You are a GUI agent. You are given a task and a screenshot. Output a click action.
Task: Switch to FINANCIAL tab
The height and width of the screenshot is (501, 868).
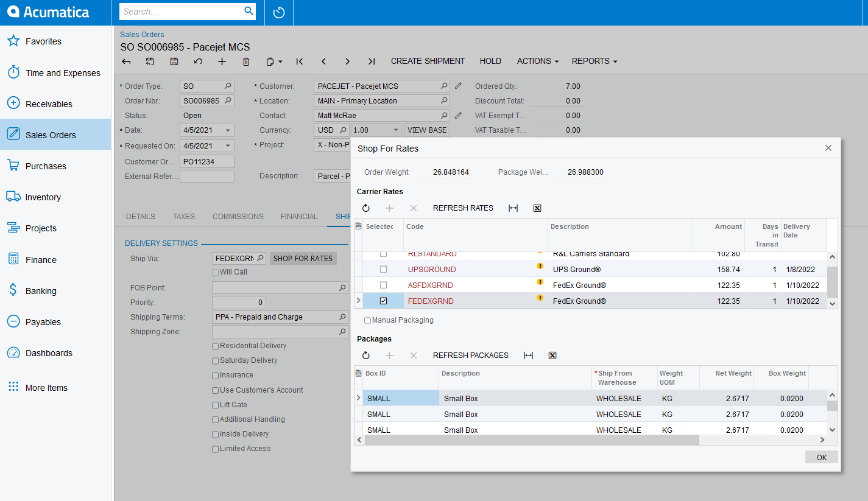click(x=299, y=217)
